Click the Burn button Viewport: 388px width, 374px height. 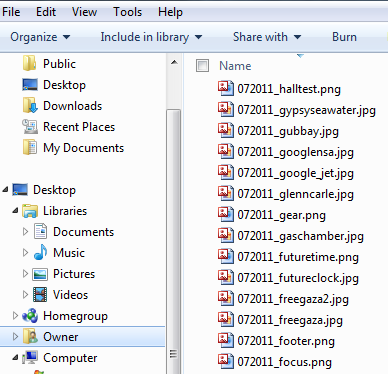[x=344, y=37]
